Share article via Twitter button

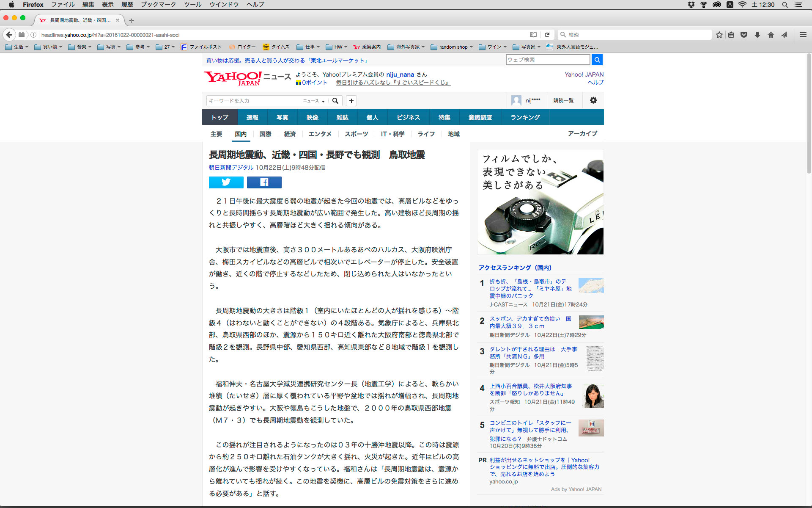coord(226,182)
